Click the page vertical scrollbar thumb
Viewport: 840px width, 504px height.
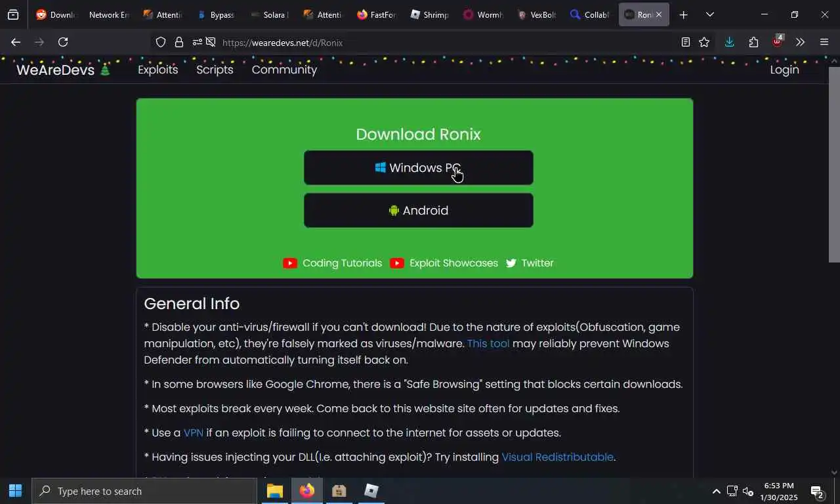coord(834,164)
